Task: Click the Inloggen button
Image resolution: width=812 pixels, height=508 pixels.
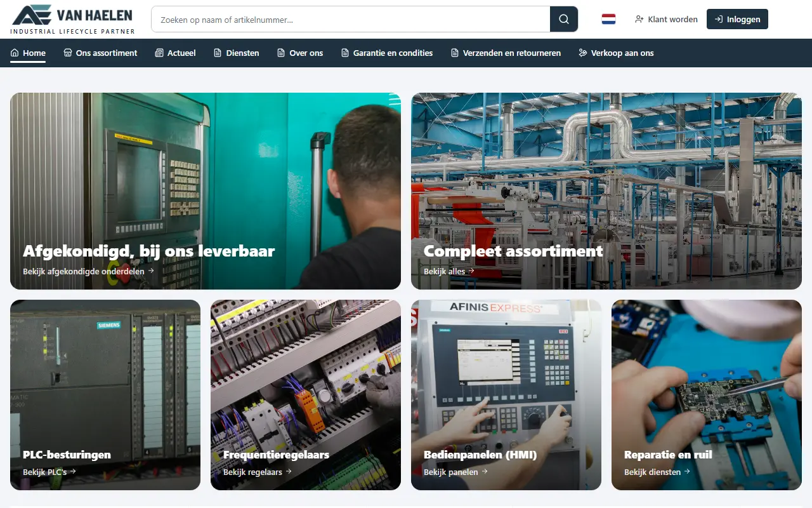Action: (737, 19)
